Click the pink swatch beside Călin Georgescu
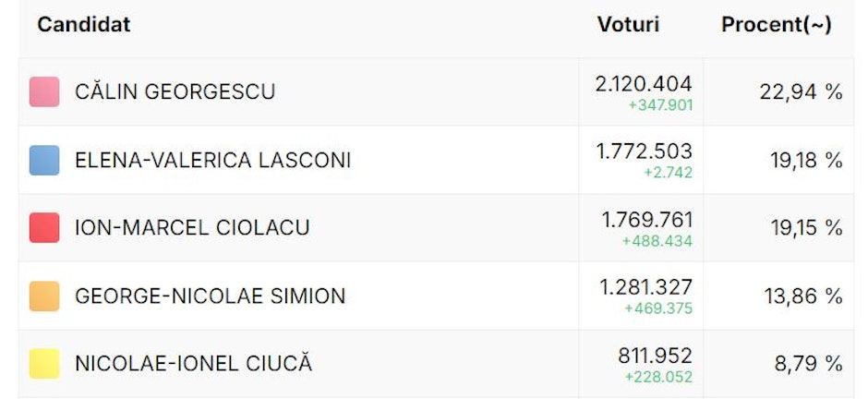The width and height of the screenshot is (868, 399). pos(44,91)
